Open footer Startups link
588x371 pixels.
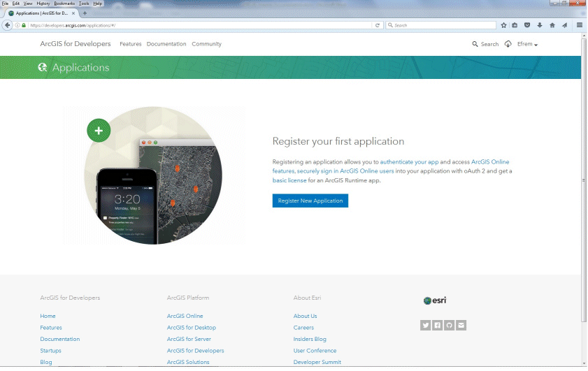(50, 351)
